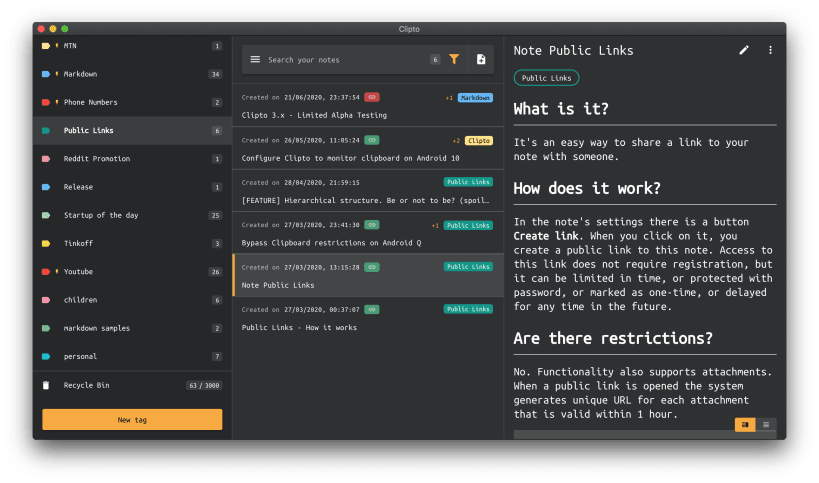Click Public Links badge on FEATURE Hierarchical note

tap(468, 182)
